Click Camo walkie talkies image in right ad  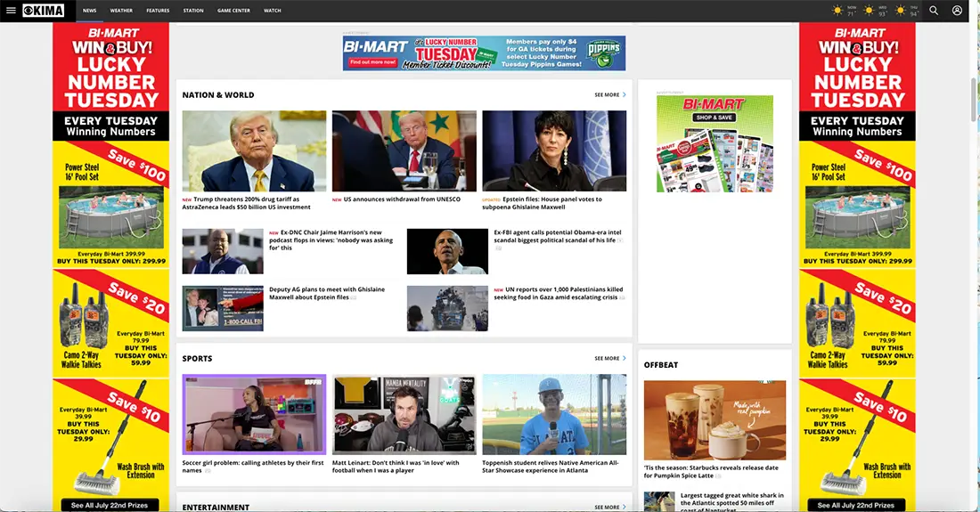pos(829,315)
